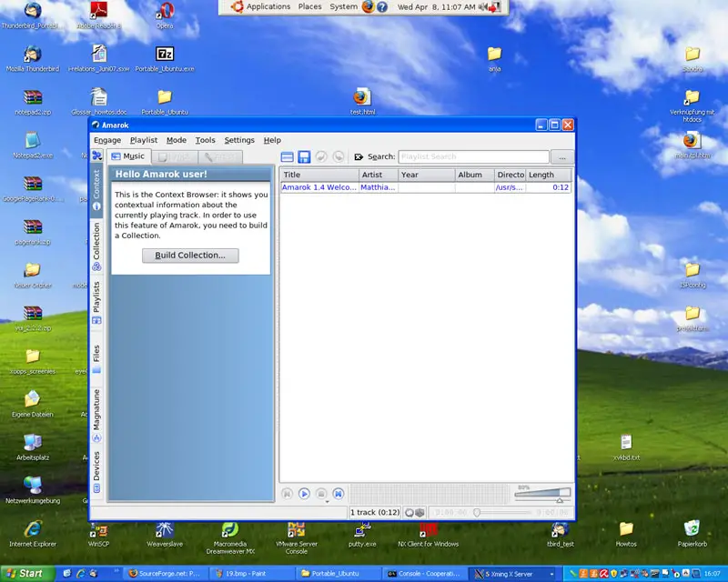Open the Mode menu

tap(177, 140)
